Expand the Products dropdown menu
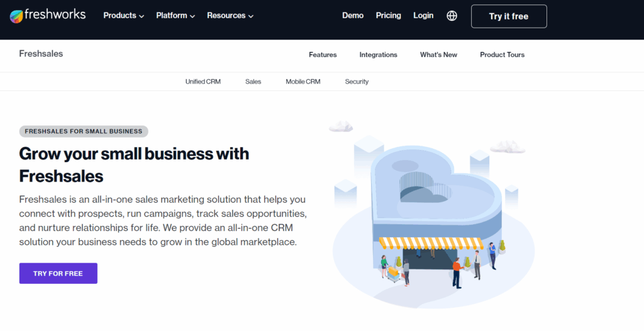 [124, 16]
